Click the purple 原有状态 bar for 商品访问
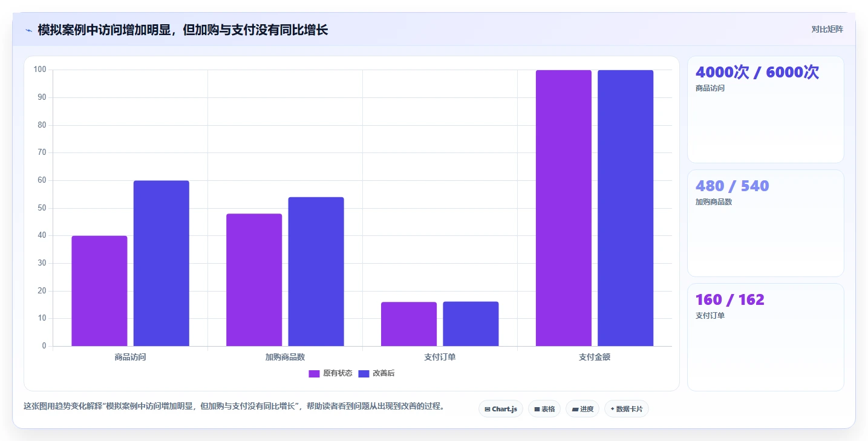The width and height of the screenshot is (868, 441). [99, 291]
